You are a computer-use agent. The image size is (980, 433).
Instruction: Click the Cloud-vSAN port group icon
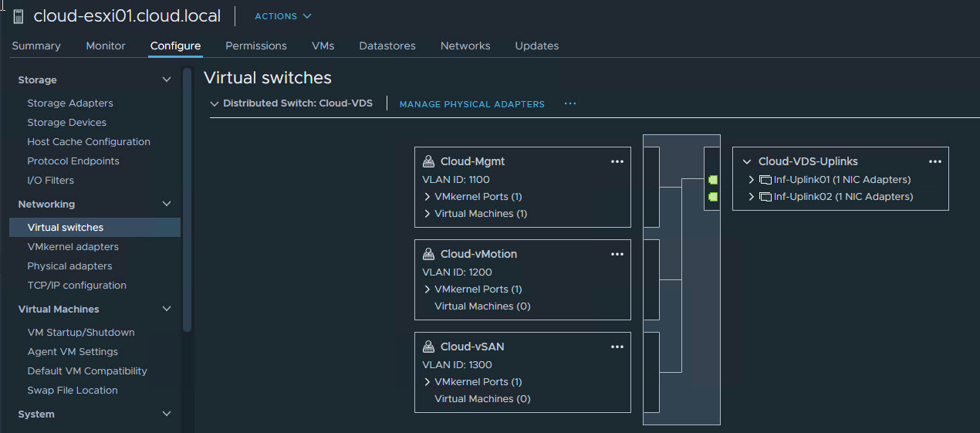click(x=429, y=347)
